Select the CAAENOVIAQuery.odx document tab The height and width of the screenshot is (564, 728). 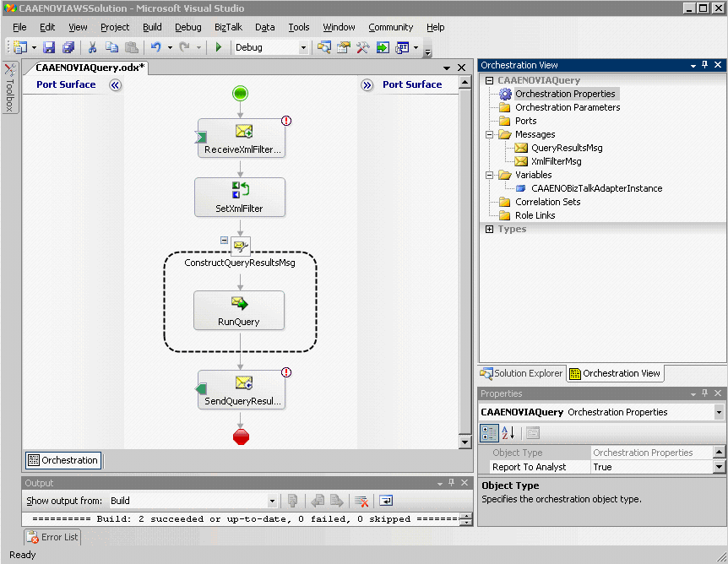tap(90, 68)
